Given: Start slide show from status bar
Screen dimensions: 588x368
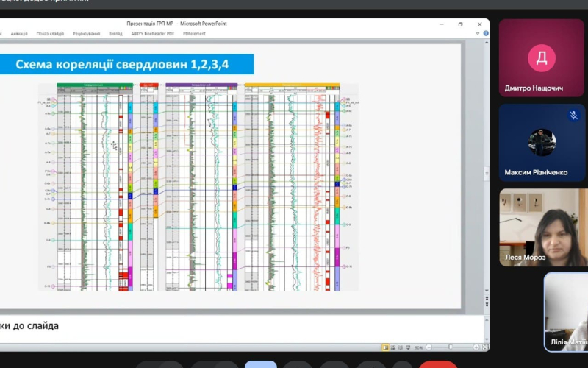Looking at the screenshot, I should point(407,347).
